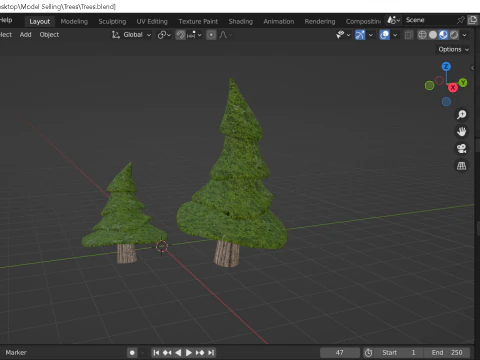The height and width of the screenshot is (360, 480).
Task: Toggle snapping magnet icon
Action: point(180,35)
